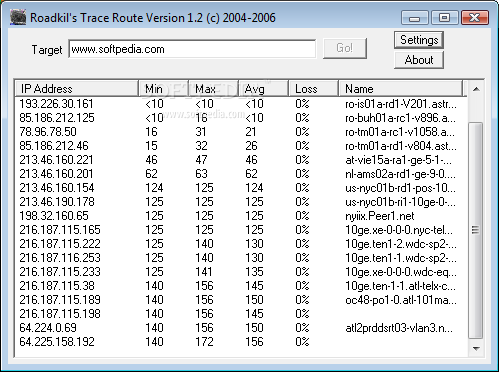499x372 pixels.
Task: Select the row 216.187.115.222
Action: point(241,244)
